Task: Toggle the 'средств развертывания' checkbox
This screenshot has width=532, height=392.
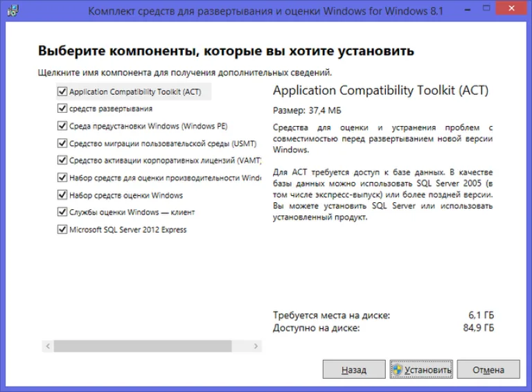Action: (62, 109)
